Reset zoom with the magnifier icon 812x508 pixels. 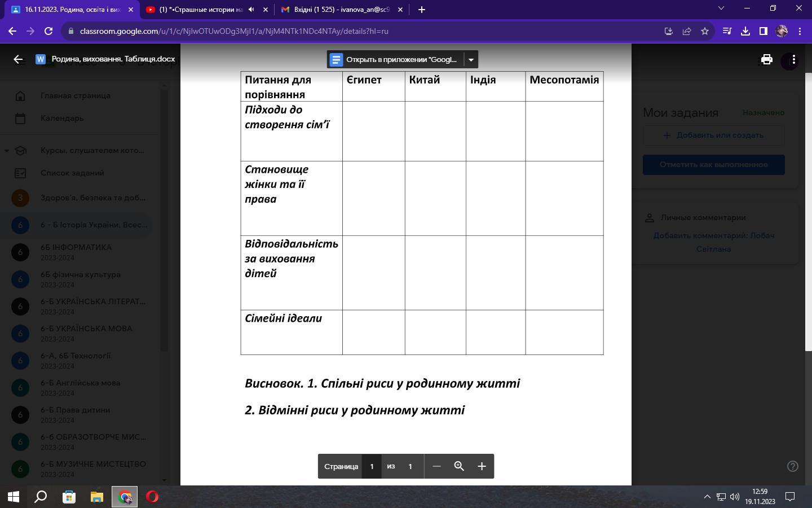(459, 466)
